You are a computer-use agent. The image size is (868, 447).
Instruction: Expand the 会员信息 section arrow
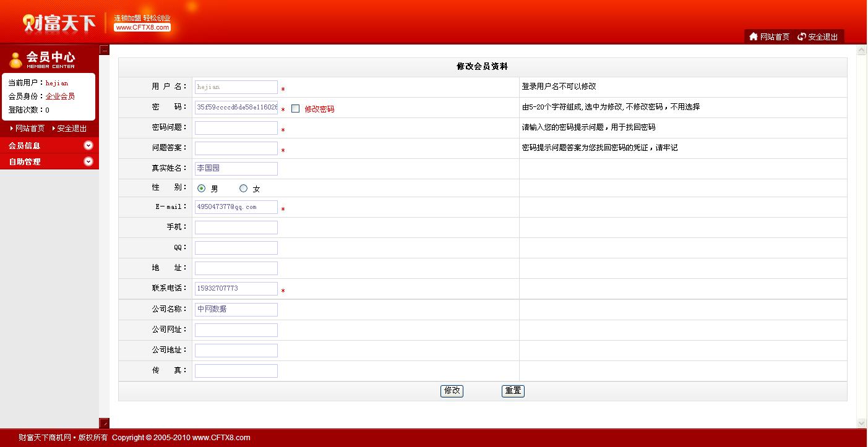88,146
